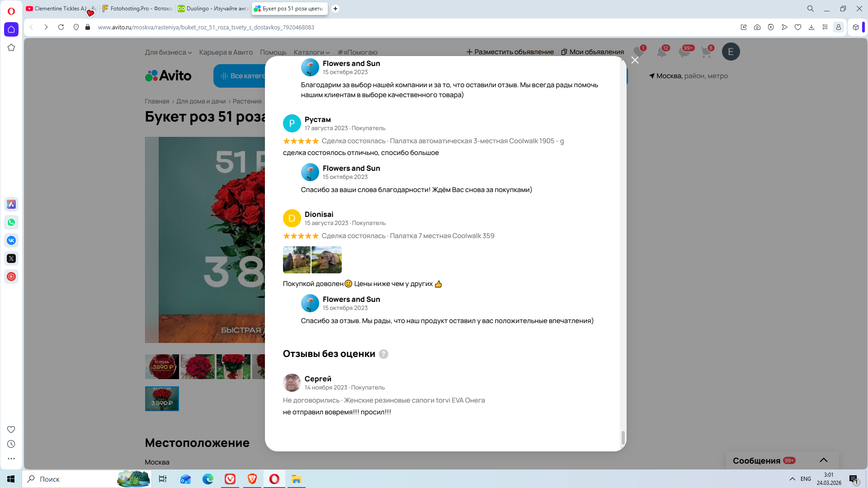Click the question mark beside "Отзывы без оценки"
Viewport: 868px width, 488px height.
point(383,354)
